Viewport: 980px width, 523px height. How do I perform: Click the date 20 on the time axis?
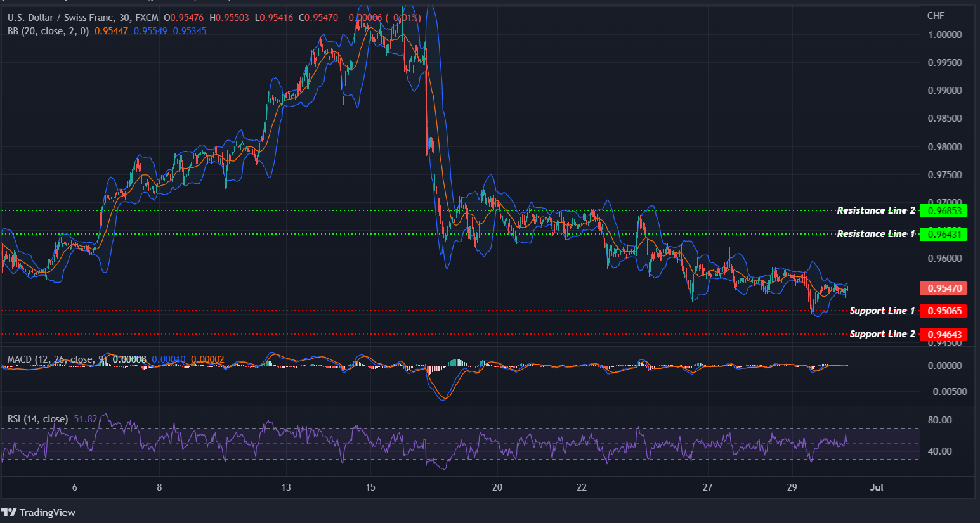[x=497, y=487]
